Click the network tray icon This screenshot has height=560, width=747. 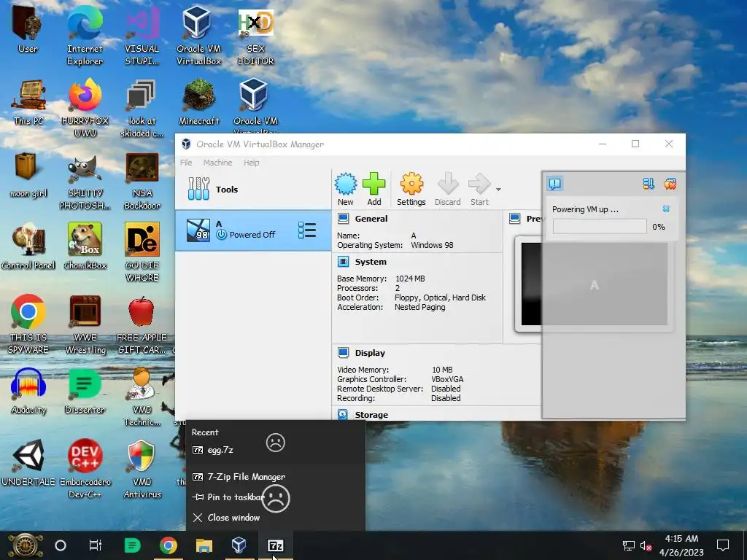pos(628,545)
